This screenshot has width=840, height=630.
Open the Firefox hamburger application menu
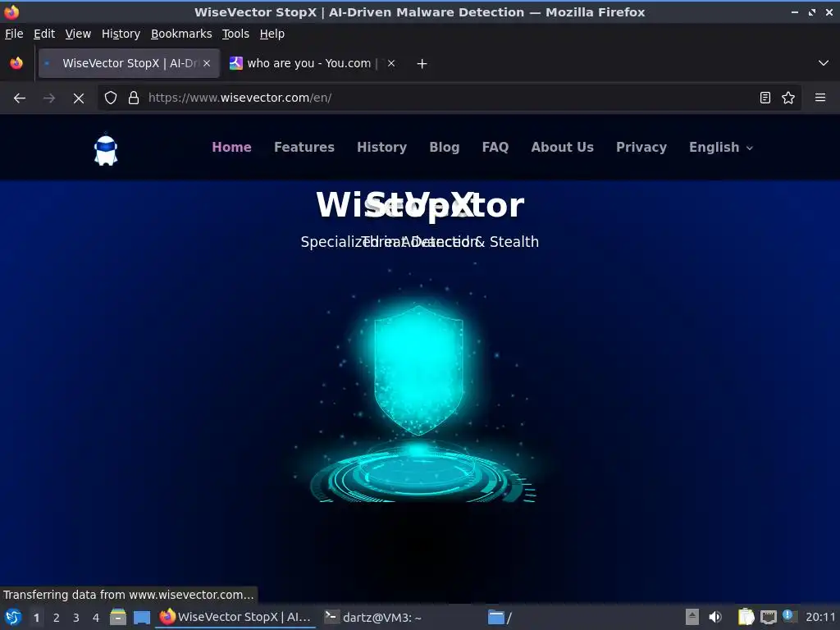click(820, 98)
